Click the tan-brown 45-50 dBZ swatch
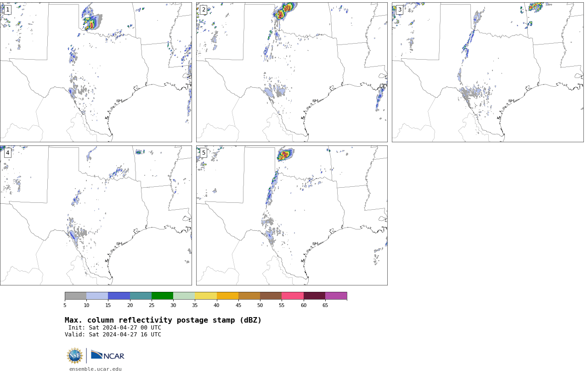The width and height of the screenshot is (588, 374). click(x=249, y=296)
